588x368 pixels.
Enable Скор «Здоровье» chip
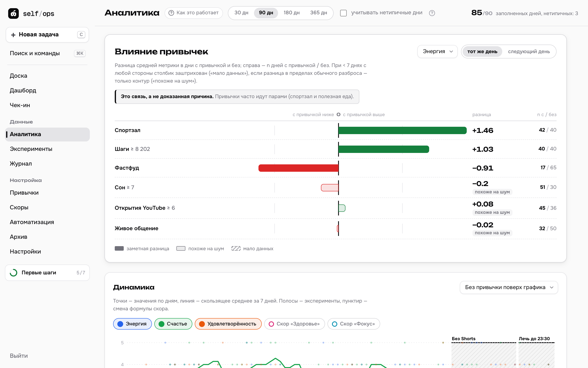tap(294, 324)
